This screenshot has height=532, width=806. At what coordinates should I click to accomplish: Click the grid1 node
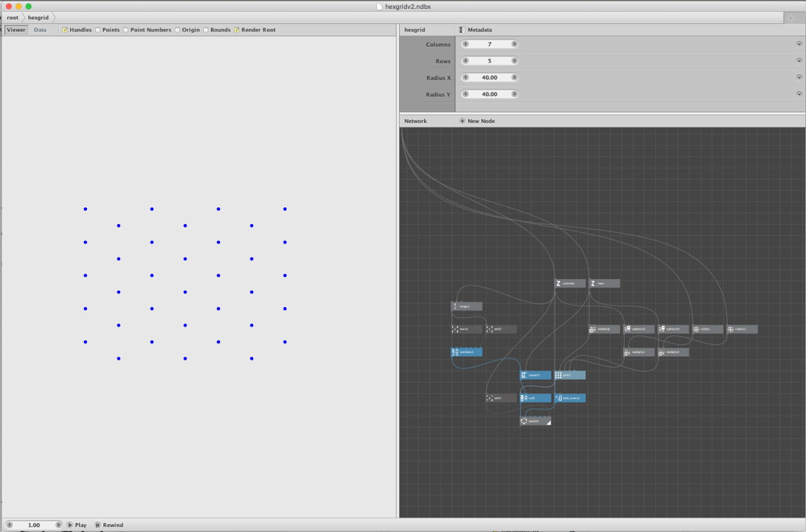(570, 376)
